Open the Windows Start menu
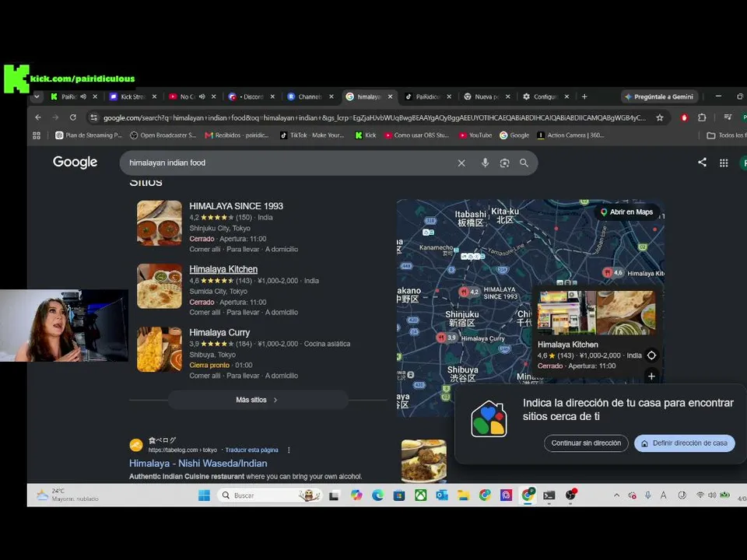The image size is (747, 560). coord(204,495)
